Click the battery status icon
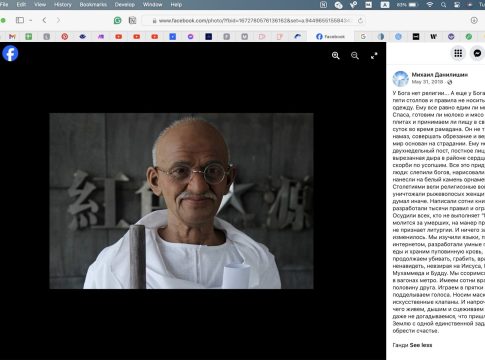The height and width of the screenshot is (360, 485). point(407,5)
